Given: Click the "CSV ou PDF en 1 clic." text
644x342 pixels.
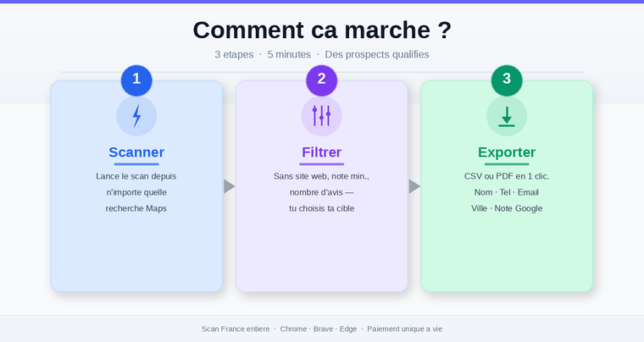Looking at the screenshot, I should pos(507,176).
